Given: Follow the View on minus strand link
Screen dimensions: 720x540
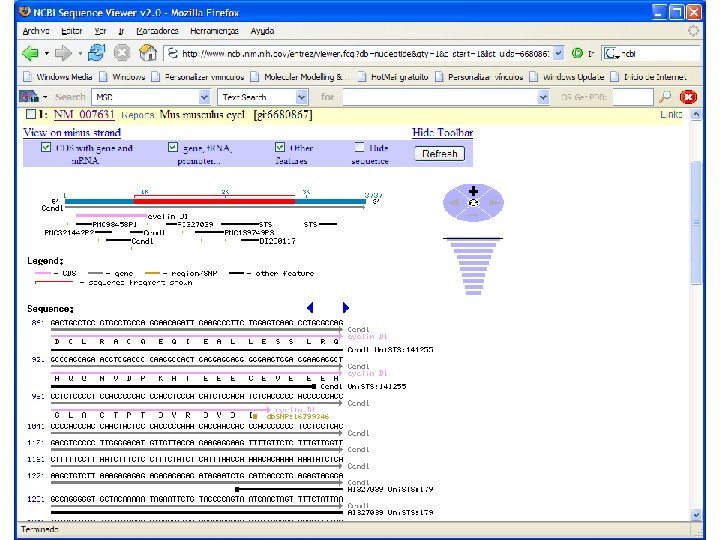Looking at the screenshot, I should (x=72, y=132).
